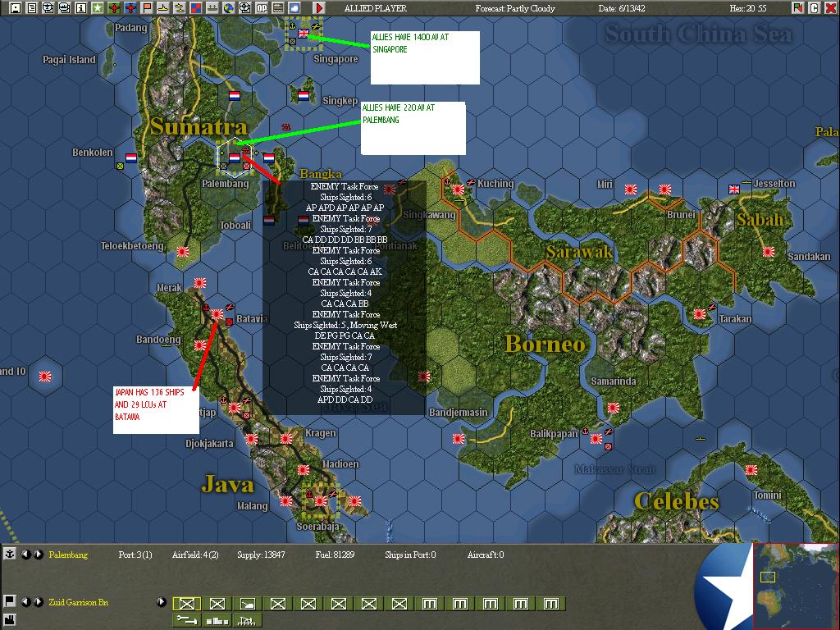Click the red and blue squares icon
This screenshot has width=840, height=630.
(196, 8)
